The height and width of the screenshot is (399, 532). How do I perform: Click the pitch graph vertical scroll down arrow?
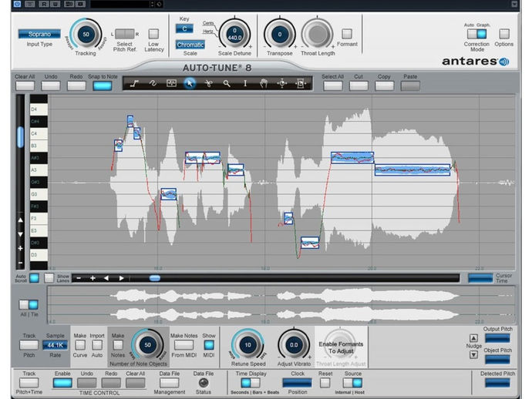click(x=21, y=234)
